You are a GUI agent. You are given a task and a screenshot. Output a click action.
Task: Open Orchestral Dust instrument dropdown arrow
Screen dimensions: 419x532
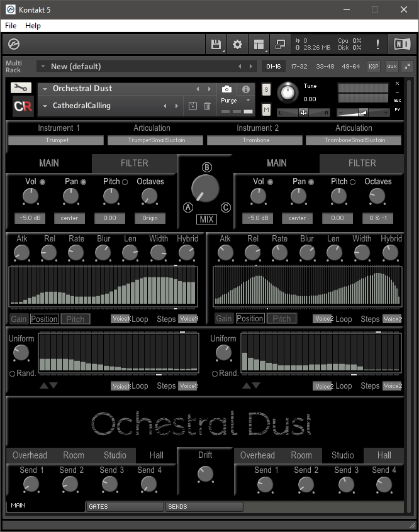point(45,89)
